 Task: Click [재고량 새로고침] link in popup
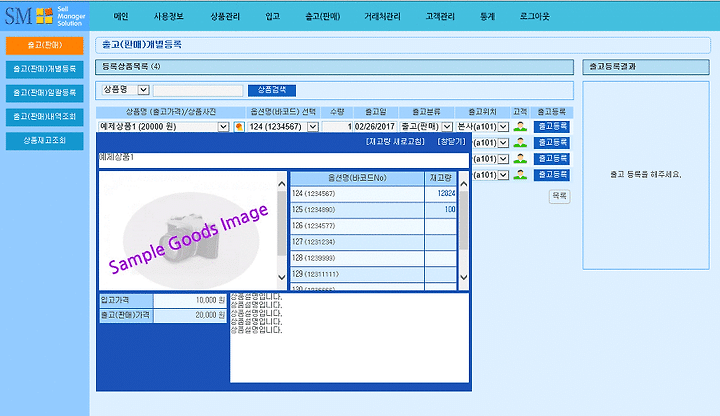click(x=395, y=141)
